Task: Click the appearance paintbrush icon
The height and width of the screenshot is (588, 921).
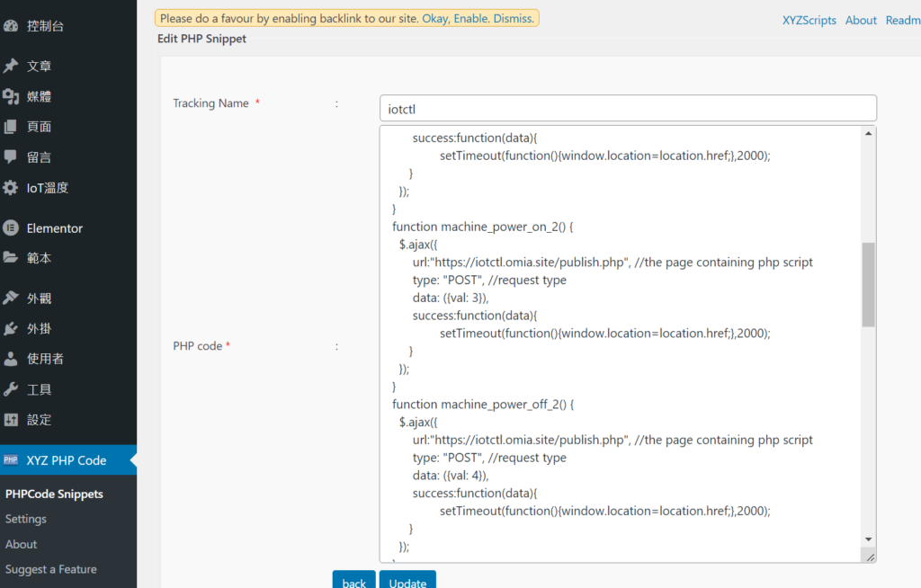Action: (x=11, y=298)
